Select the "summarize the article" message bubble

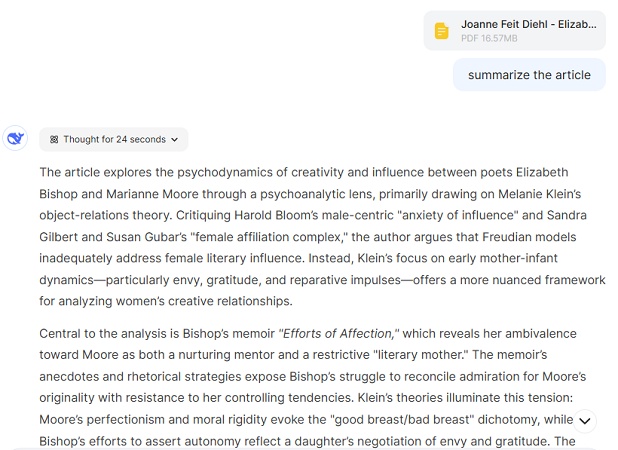(529, 75)
